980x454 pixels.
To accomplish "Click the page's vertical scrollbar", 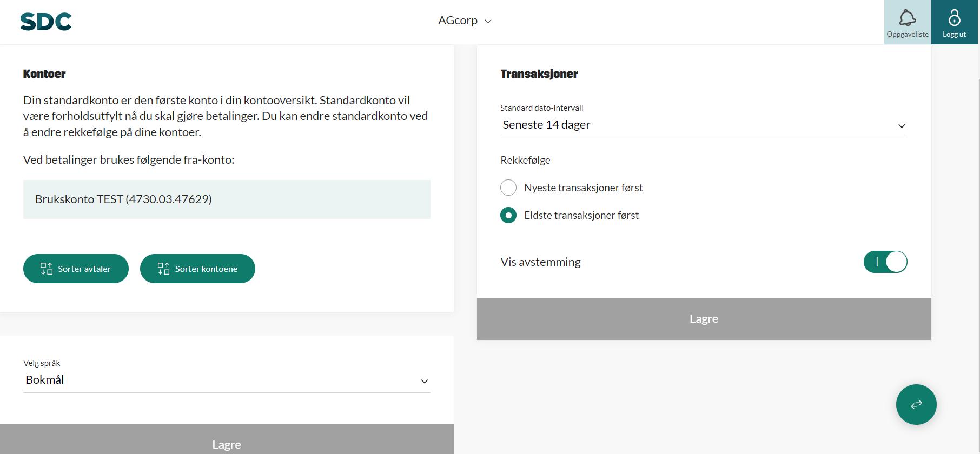I will point(978,216).
